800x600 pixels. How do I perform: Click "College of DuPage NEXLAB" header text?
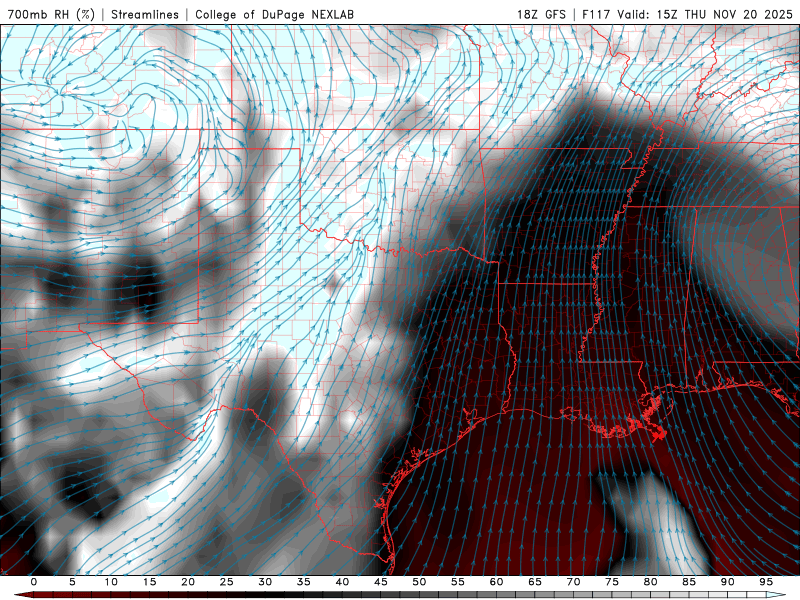click(x=274, y=14)
